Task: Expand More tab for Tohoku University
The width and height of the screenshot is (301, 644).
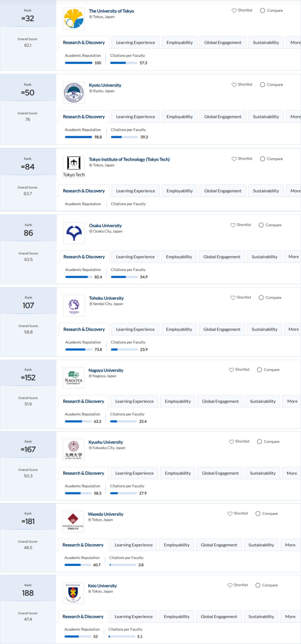Action: point(292,329)
